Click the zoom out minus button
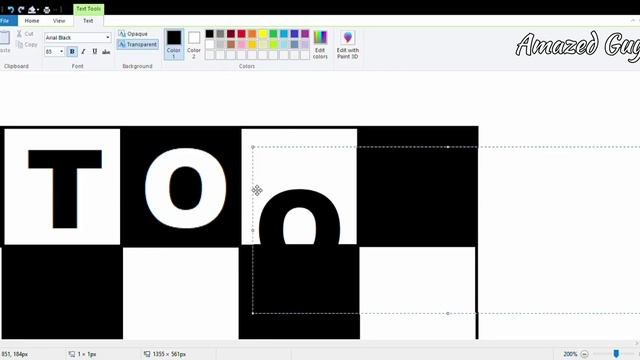This screenshot has height=360, width=640. pos(584,354)
